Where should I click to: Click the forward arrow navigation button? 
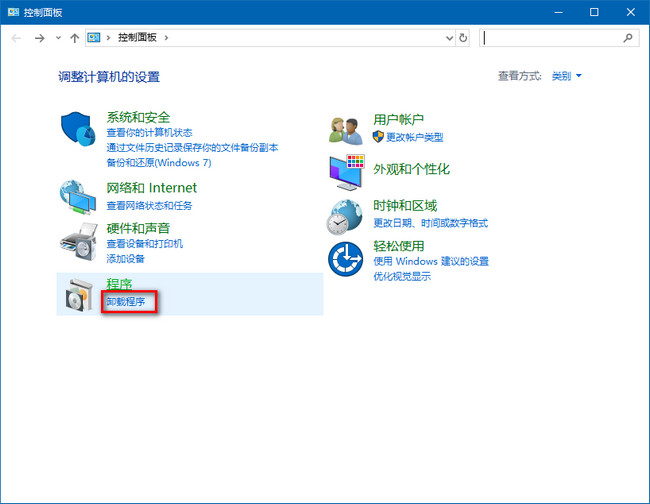(39, 38)
